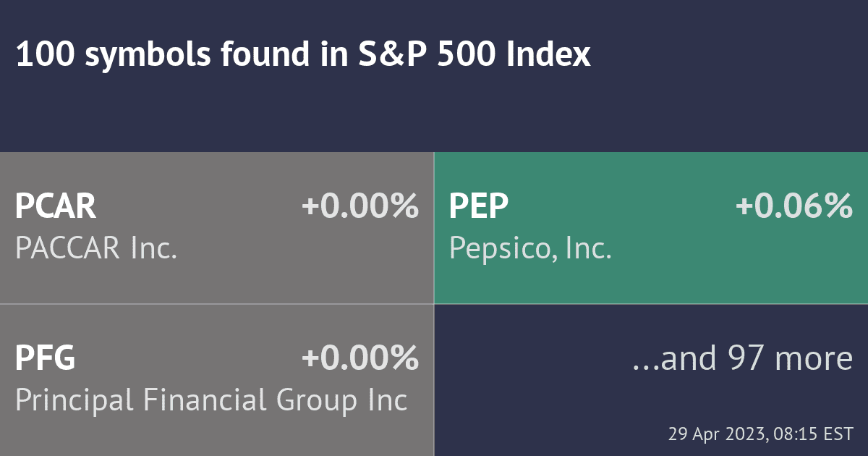
Task: Click the PFG ticker symbol
Action: [46, 358]
